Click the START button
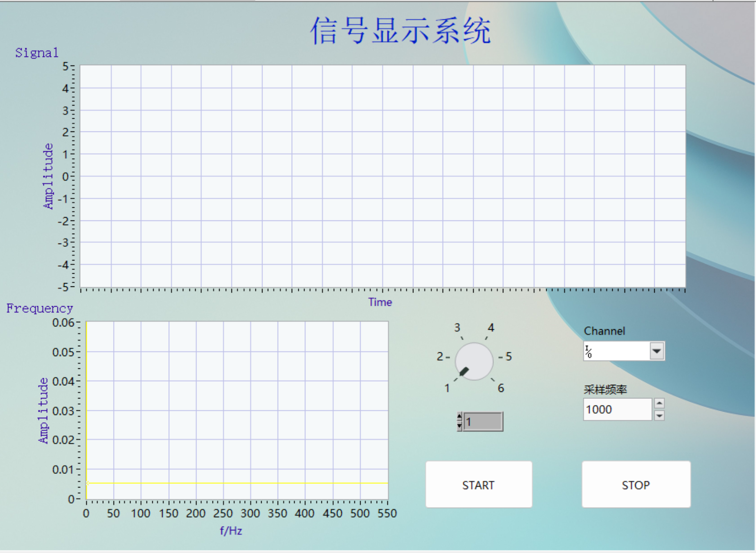Image resolution: width=756 pixels, height=553 pixels. tap(479, 484)
